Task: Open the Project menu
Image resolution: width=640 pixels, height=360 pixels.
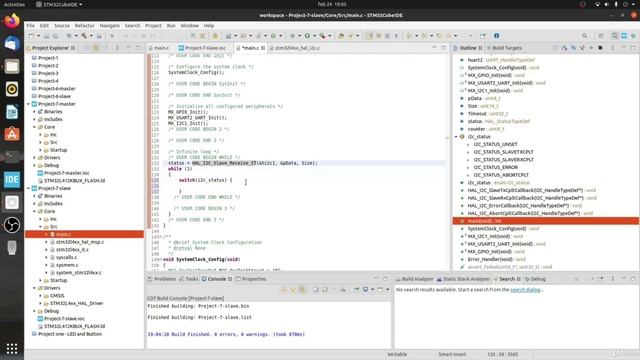Action: (153, 25)
